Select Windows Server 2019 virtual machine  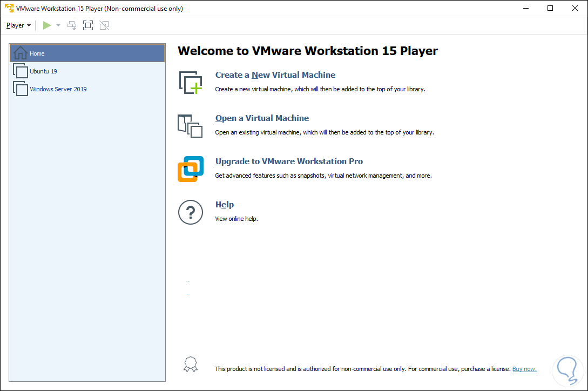point(87,89)
